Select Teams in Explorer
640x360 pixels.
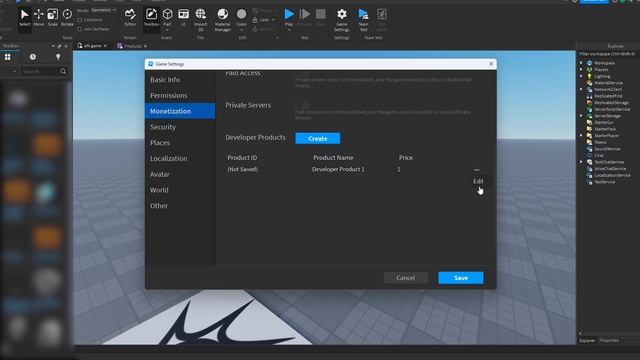click(x=600, y=142)
